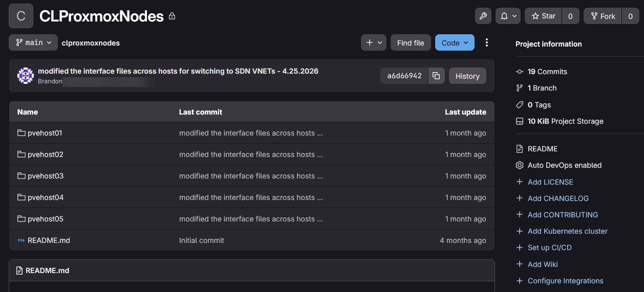Open the pvehost03 folder
Screen dimensions: 644x292
coord(45,176)
